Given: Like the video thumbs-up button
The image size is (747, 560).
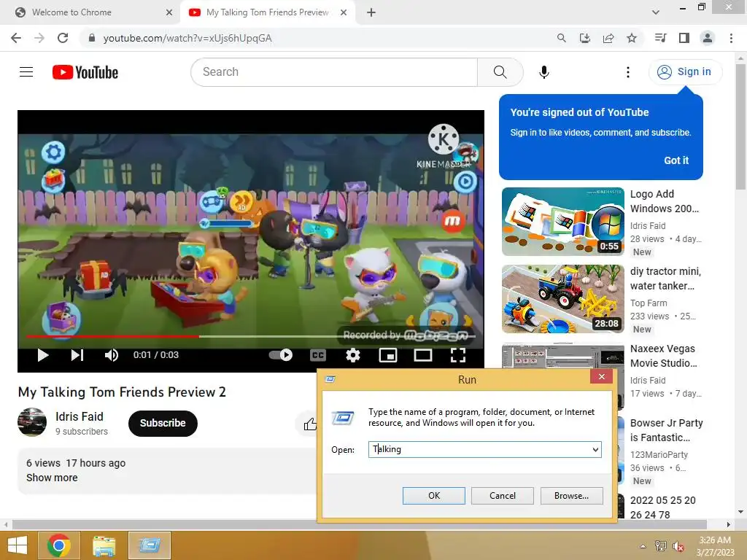Looking at the screenshot, I should [x=310, y=424].
